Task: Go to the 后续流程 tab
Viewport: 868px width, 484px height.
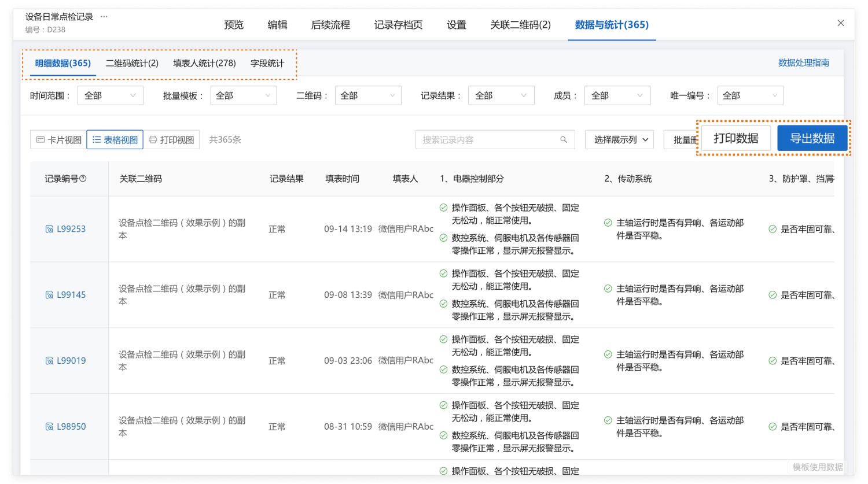Action: coord(330,25)
